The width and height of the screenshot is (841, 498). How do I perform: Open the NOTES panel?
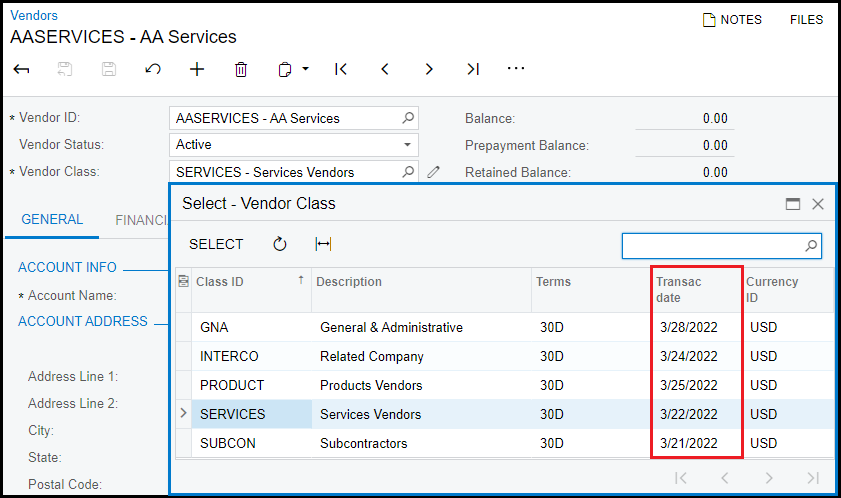click(732, 20)
